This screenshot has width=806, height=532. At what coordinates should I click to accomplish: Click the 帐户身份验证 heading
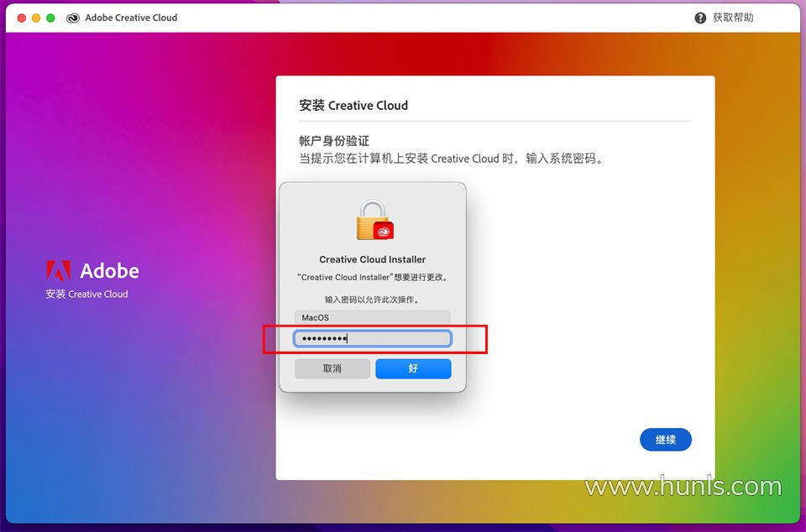(334, 141)
